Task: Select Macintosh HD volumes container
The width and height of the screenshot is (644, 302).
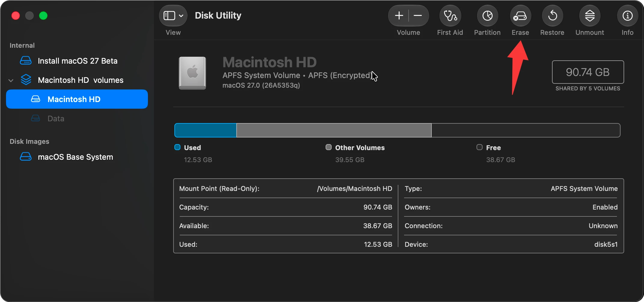Action: click(77, 80)
